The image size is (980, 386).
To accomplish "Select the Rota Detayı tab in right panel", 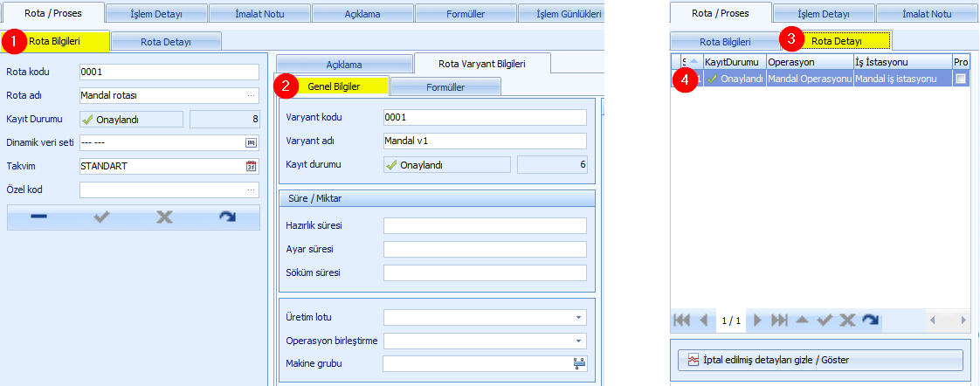I will (835, 40).
